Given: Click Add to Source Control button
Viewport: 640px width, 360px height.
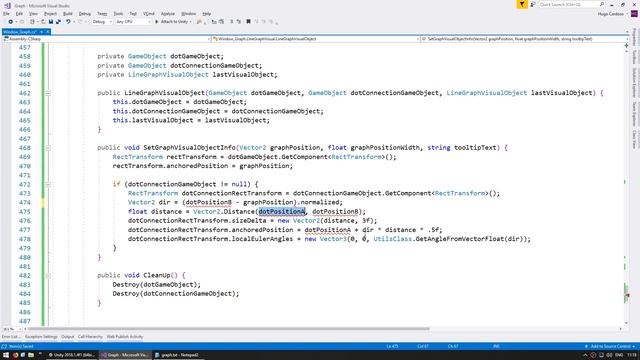Looking at the screenshot, I should pyautogui.click(x=610, y=347).
